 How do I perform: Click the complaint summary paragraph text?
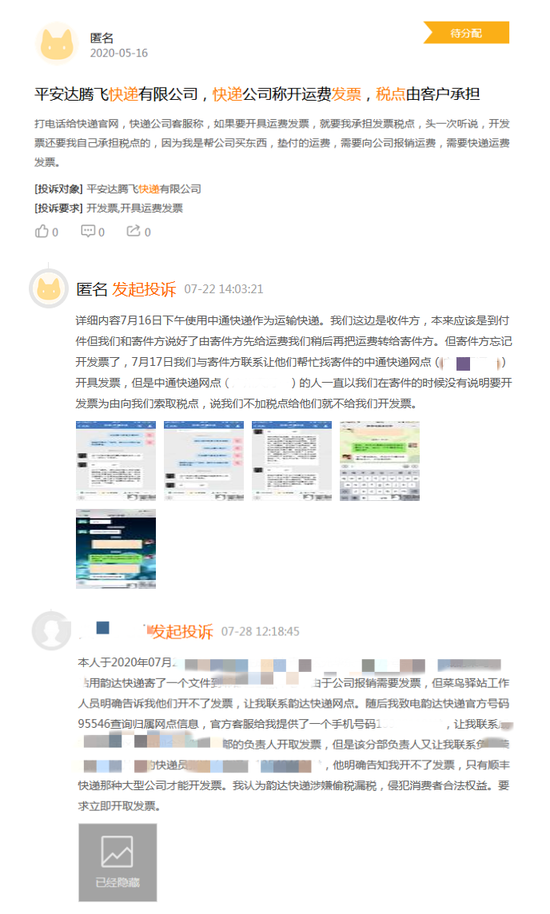(x=272, y=143)
